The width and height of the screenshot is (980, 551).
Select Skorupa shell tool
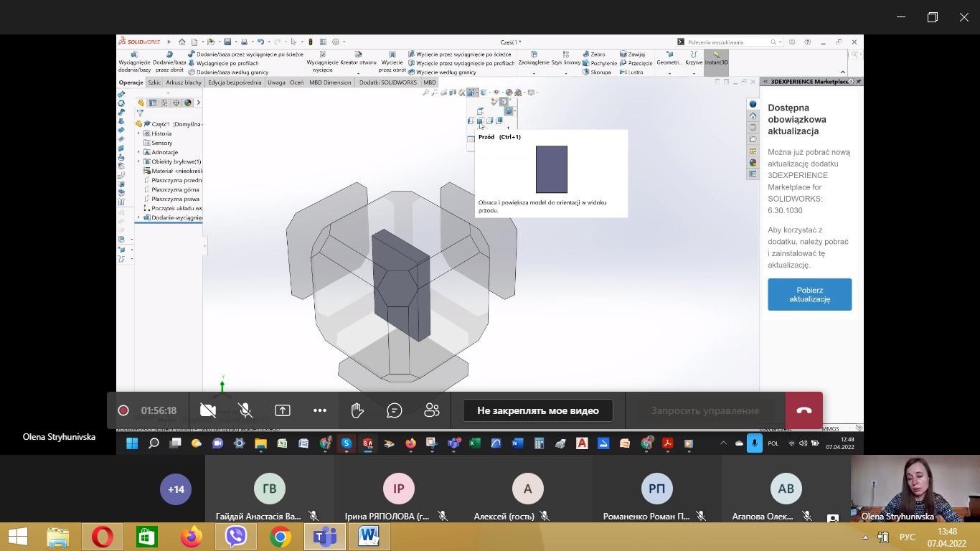coord(597,72)
